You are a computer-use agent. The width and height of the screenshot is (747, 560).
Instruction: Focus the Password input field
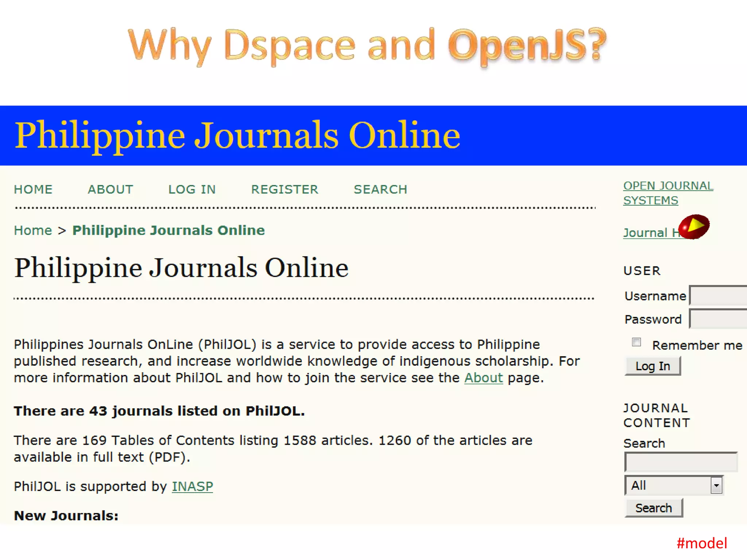coord(719,319)
